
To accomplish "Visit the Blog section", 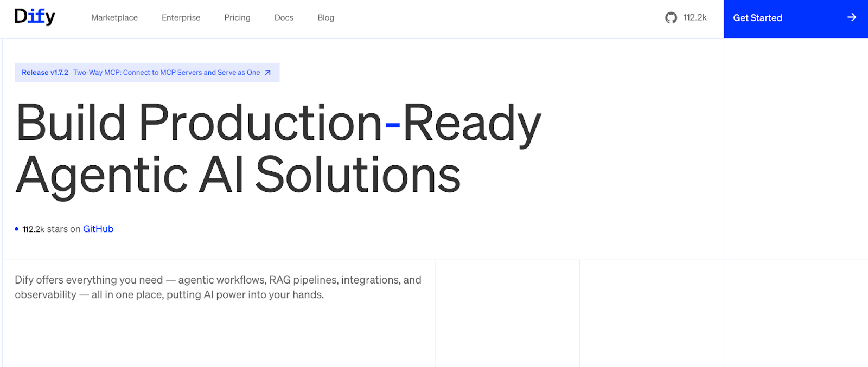I will pyautogui.click(x=325, y=18).
